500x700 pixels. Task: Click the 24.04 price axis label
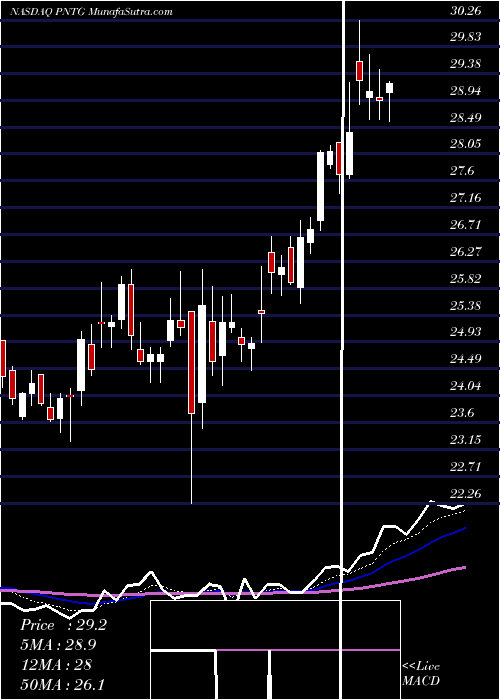[x=466, y=385]
